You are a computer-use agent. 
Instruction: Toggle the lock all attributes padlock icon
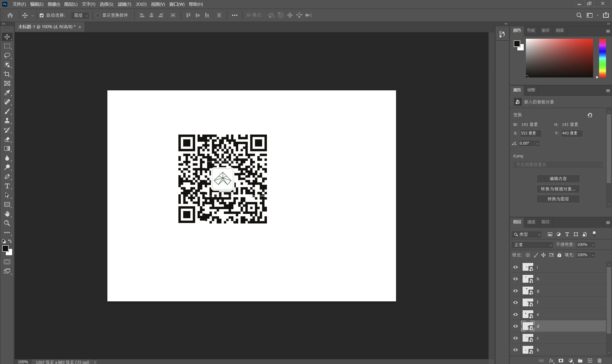(x=559, y=255)
